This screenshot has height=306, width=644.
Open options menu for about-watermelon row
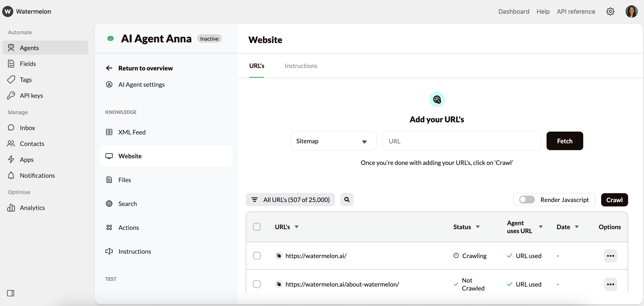[610, 284]
